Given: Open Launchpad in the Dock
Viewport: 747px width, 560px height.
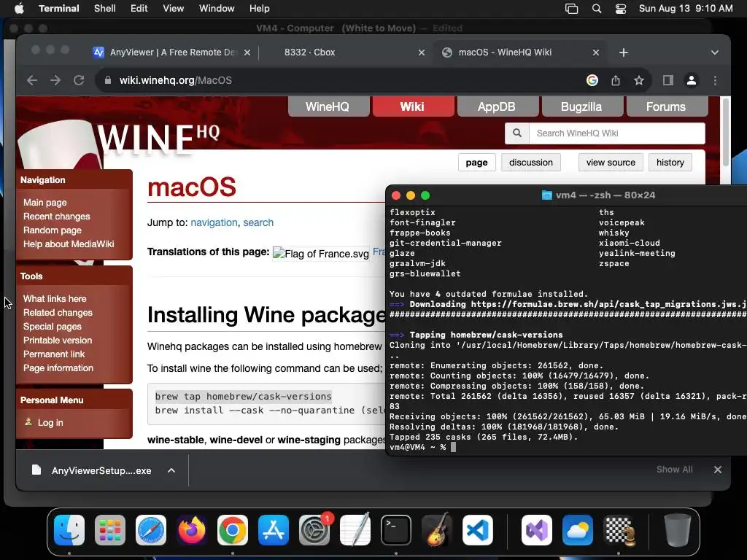Looking at the screenshot, I should click(110, 530).
